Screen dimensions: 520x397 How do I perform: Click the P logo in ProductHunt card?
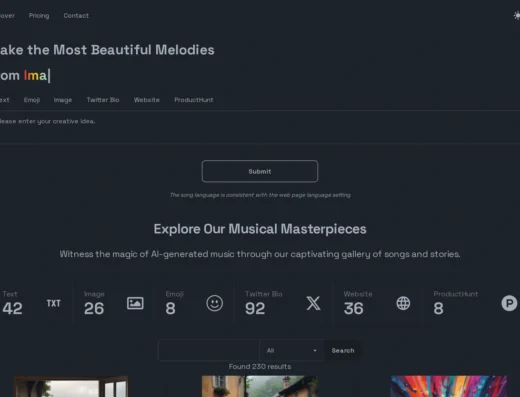[x=509, y=303]
